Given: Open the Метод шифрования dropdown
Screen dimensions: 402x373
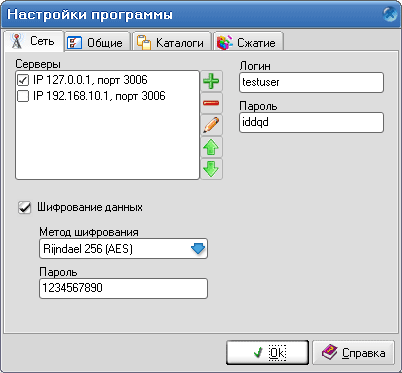Looking at the screenshot, I should (198, 249).
